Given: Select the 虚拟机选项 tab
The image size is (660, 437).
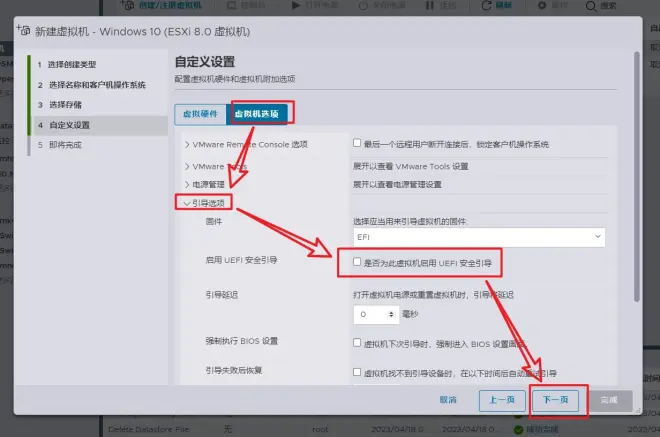Looking at the screenshot, I should click(x=257, y=114).
